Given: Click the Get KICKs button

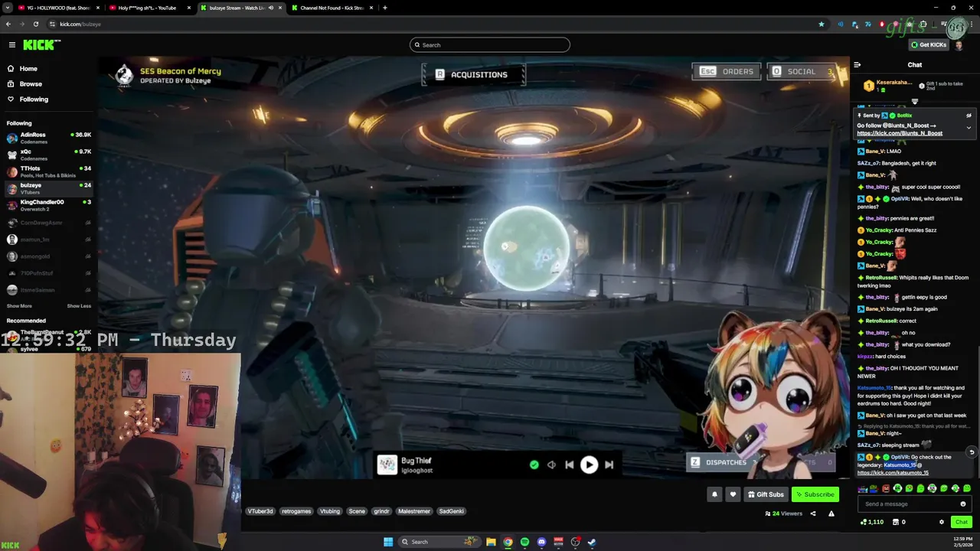Looking at the screenshot, I should tap(929, 45).
